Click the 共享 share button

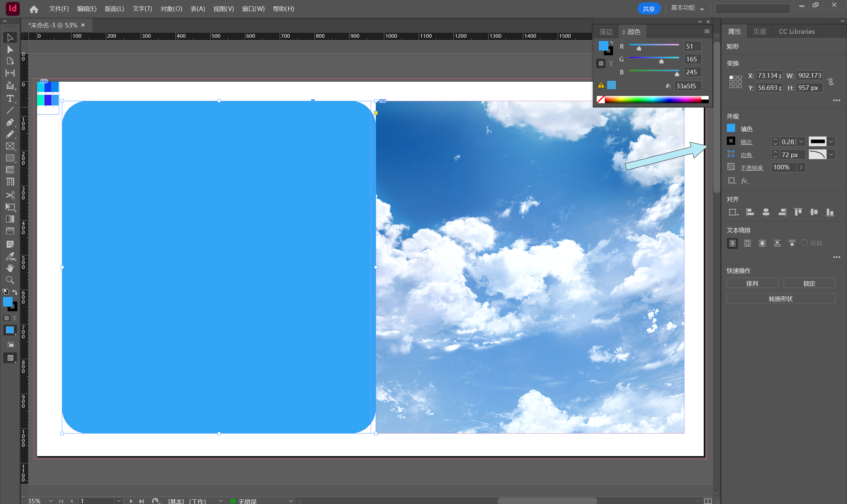coord(648,9)
